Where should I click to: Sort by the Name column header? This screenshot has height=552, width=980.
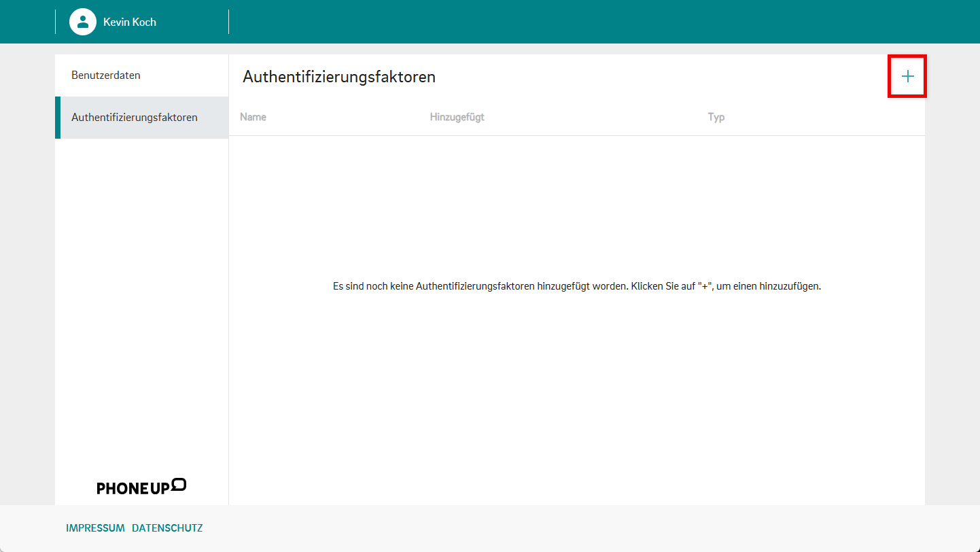point(253,117)
